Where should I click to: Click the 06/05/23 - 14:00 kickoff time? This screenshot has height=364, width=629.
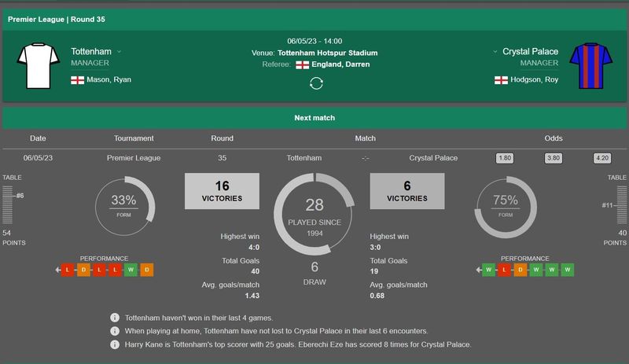pos(314,41)
